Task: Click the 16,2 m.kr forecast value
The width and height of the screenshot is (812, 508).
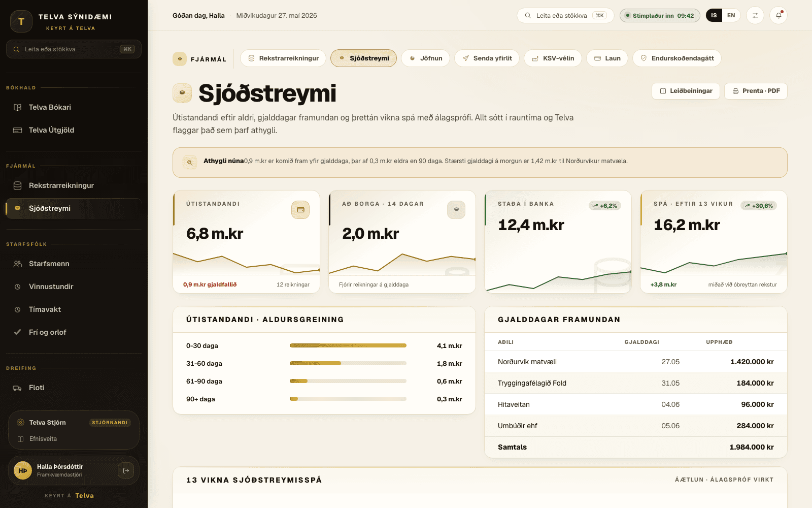Action: click(x=687, y=225)
